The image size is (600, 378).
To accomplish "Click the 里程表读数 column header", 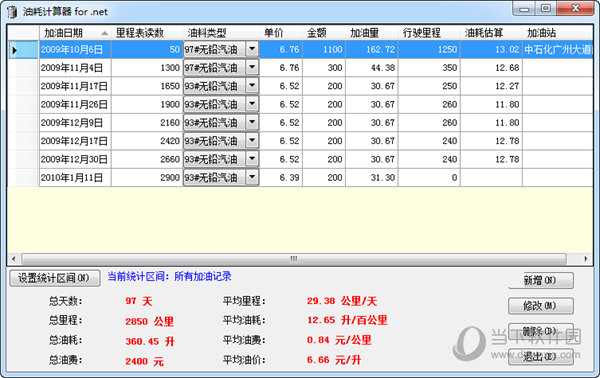I will pyautogui.click(x=147, y=33).
